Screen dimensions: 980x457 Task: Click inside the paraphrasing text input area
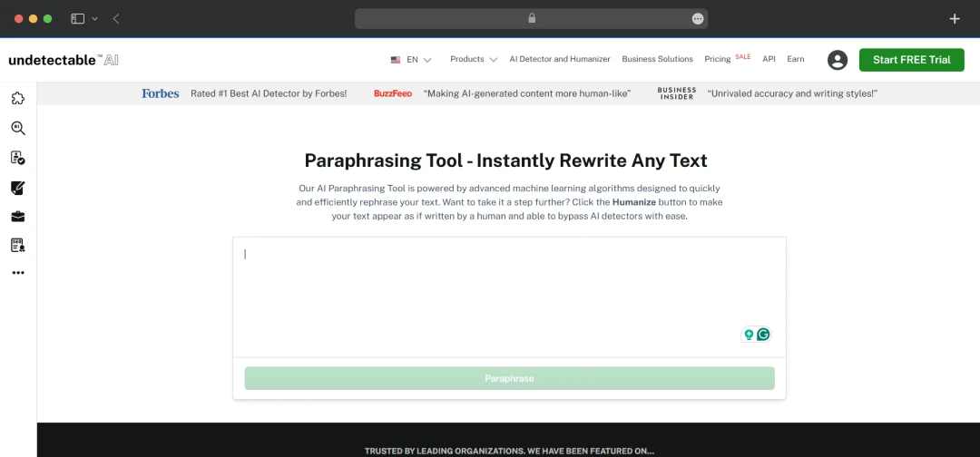click(x=509, y=297)
